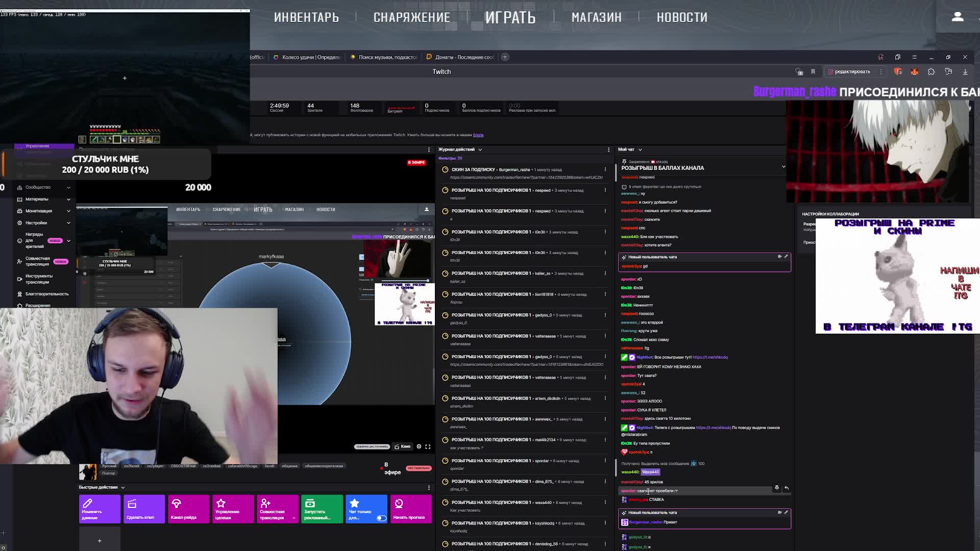This screenshot has height=551, width=980.
Task: Click Изменить данные quick action
Action: pos(100,509)
